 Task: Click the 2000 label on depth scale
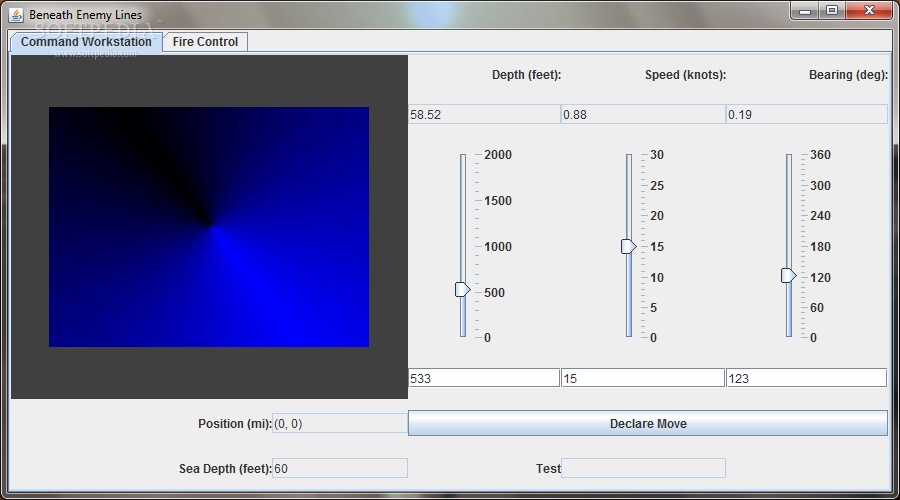(x=498, y=154)
